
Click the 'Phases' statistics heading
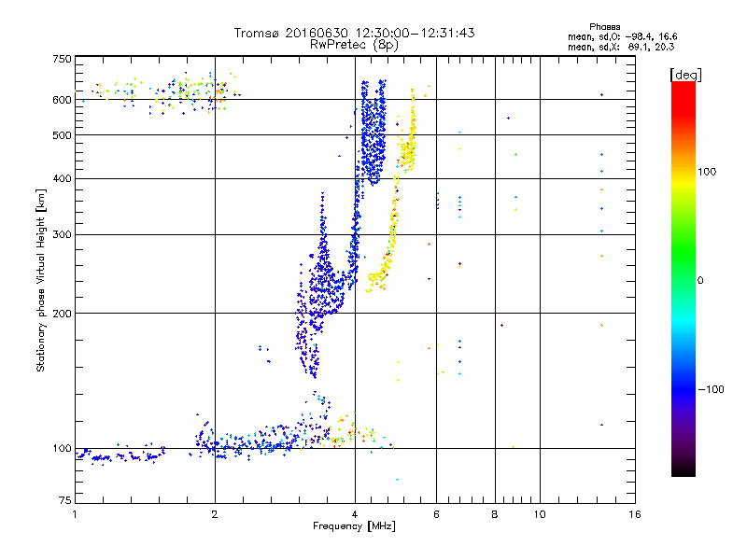click(x=604, y=27)
